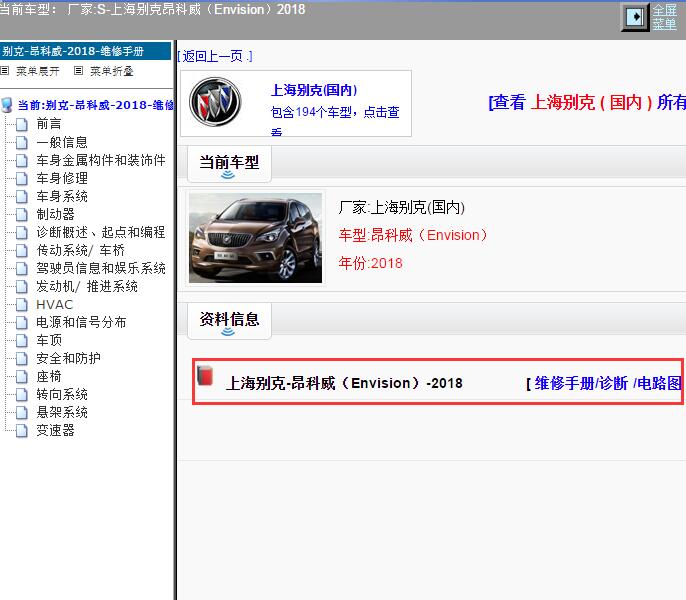Screen dimensions: 686x600
Task: Click page icon beside 车身系统
Action: click(x=22, y=196)
